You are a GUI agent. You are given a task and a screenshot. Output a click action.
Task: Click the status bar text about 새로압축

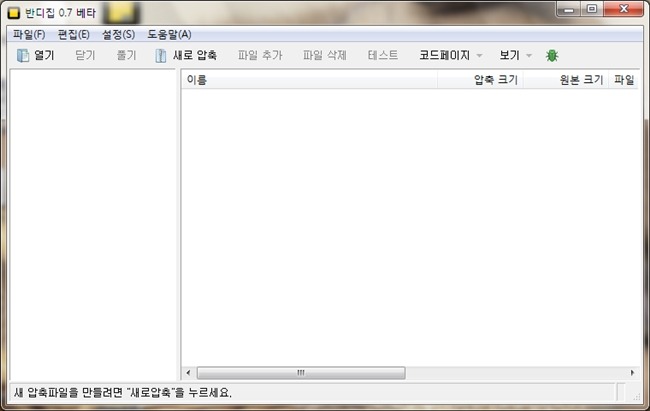pos(123,392)
